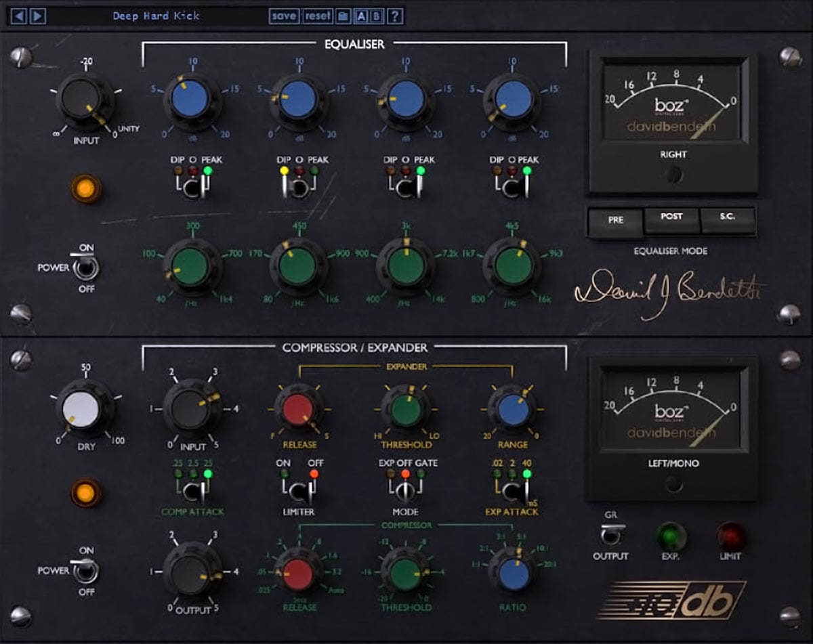Click the blue gain knob above the 3k band
Viewport: 813px width, 644px height.
pyautogui.click(x=406, y=100)
